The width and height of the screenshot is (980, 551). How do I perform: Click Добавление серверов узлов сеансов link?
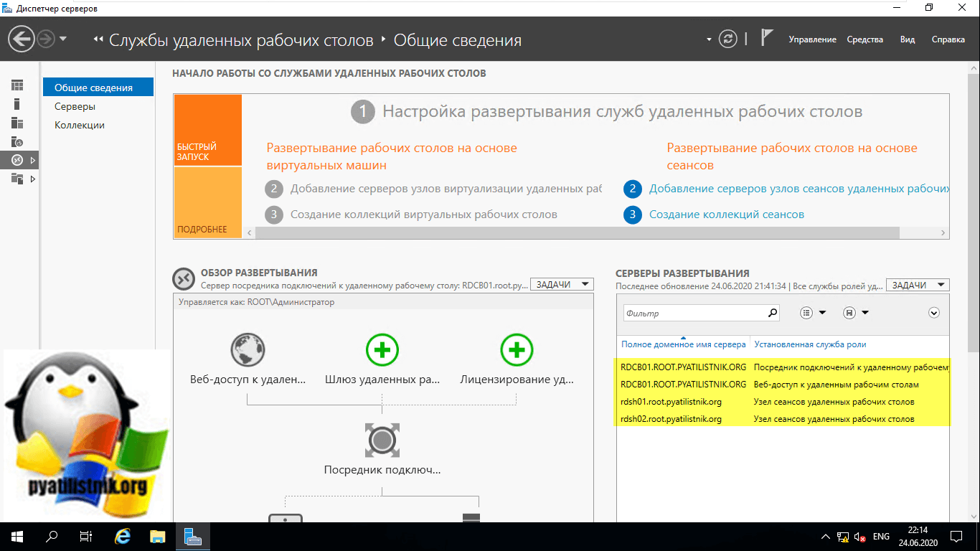click(x=799, y=189)
